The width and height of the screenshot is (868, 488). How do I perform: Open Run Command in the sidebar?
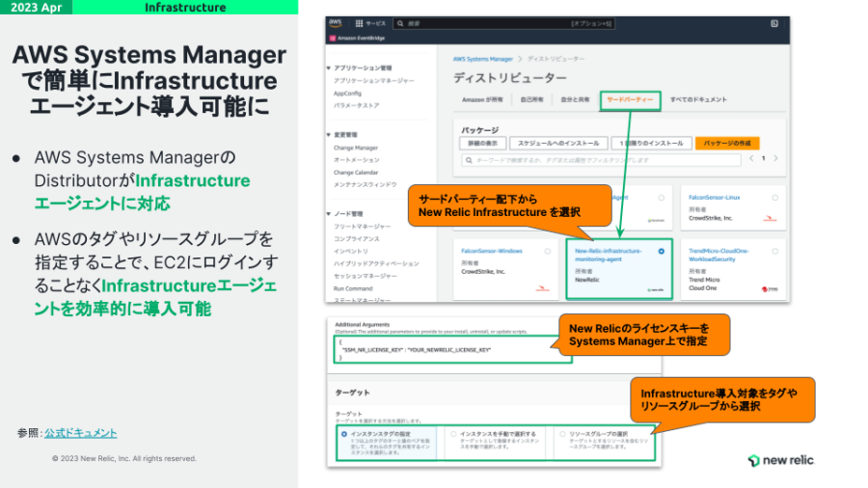(353, 288)
